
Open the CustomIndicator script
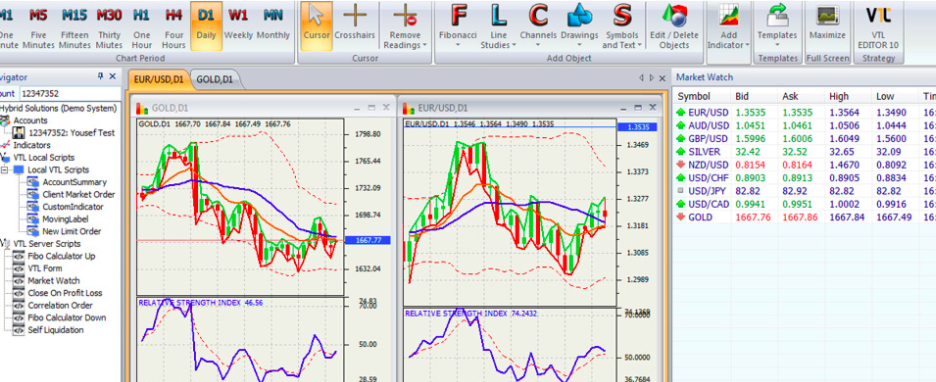click(73, 207)
